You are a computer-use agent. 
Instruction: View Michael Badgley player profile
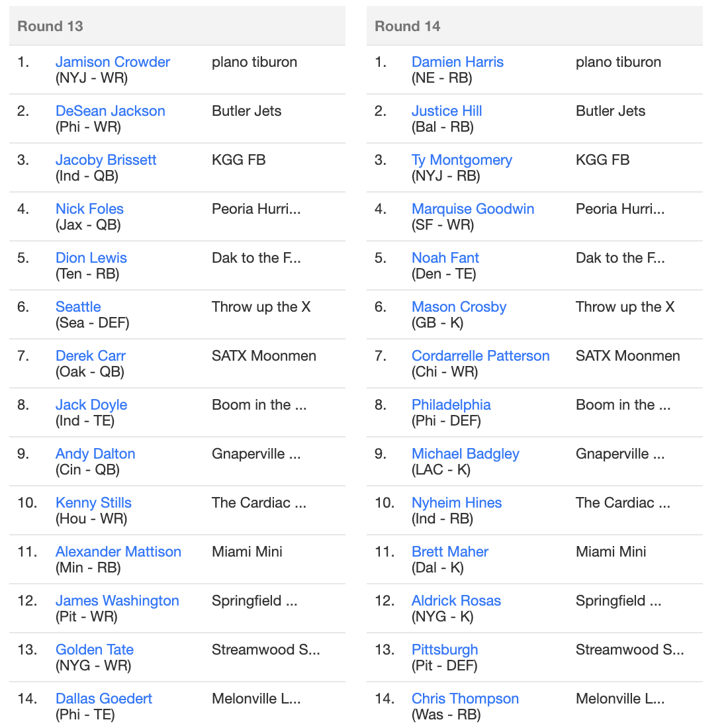[x=466, y=454]
